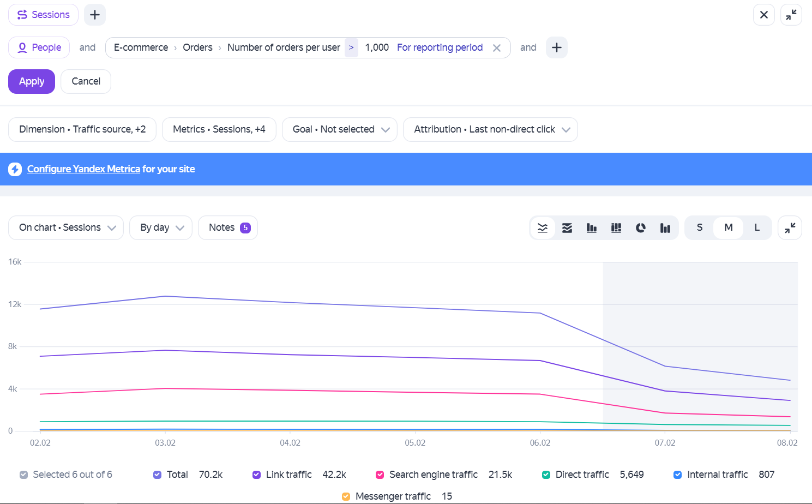Screen dimensions: 812x504
Task: Open the By day grouping dropdown
Action: 161,227
